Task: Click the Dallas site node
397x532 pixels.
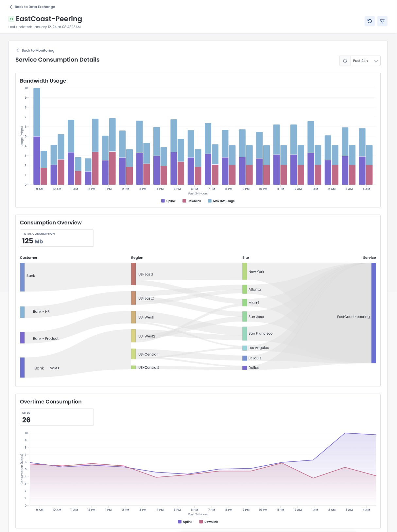Action: (x=245, y=368)
